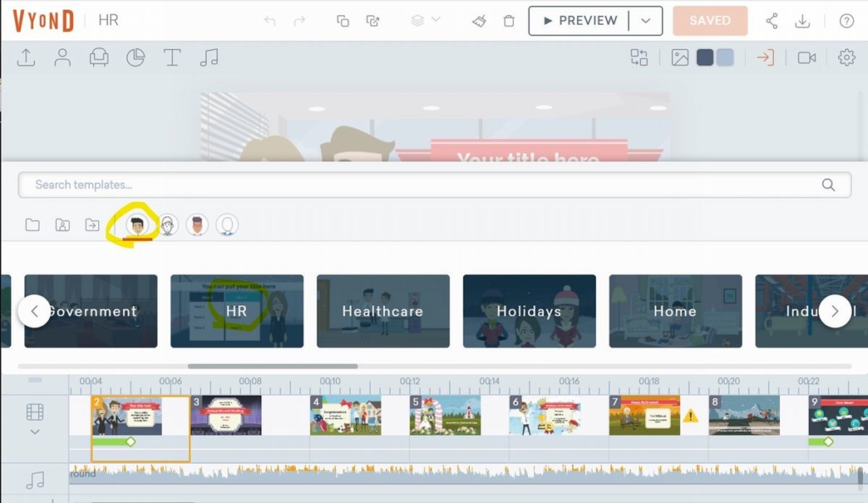Click the swap or replace icon
868x503 pixels.
coord(639,58)
